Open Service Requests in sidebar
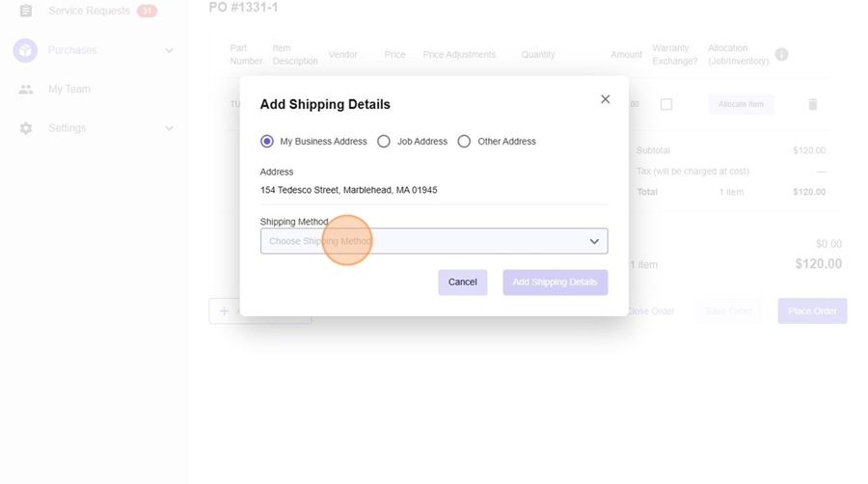868x484 pixels. [89, 11]
